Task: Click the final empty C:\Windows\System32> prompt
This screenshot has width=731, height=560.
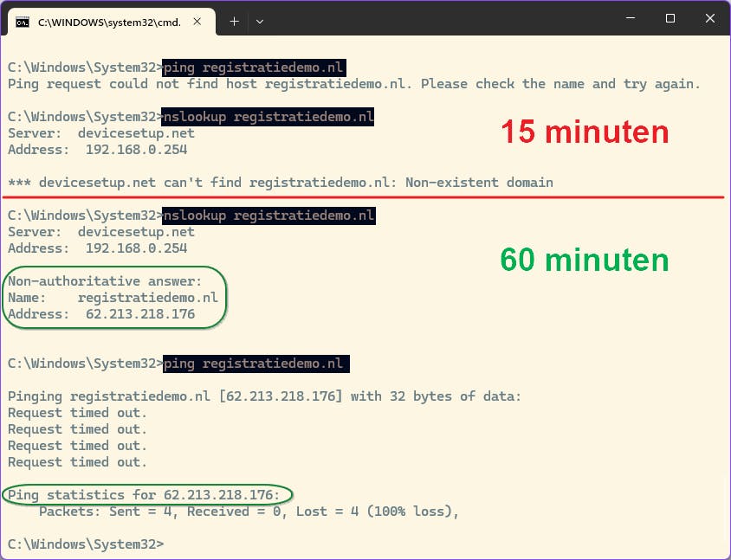Action: coord(86,544)
